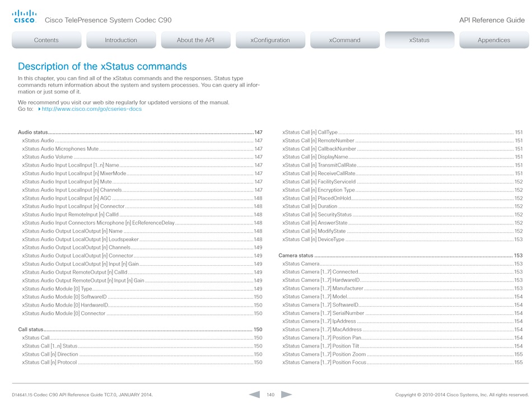The height and width of the screenshot is (404, 532).
Task: Open LocalInput [n] Connector entry
Action: point(142,206)
